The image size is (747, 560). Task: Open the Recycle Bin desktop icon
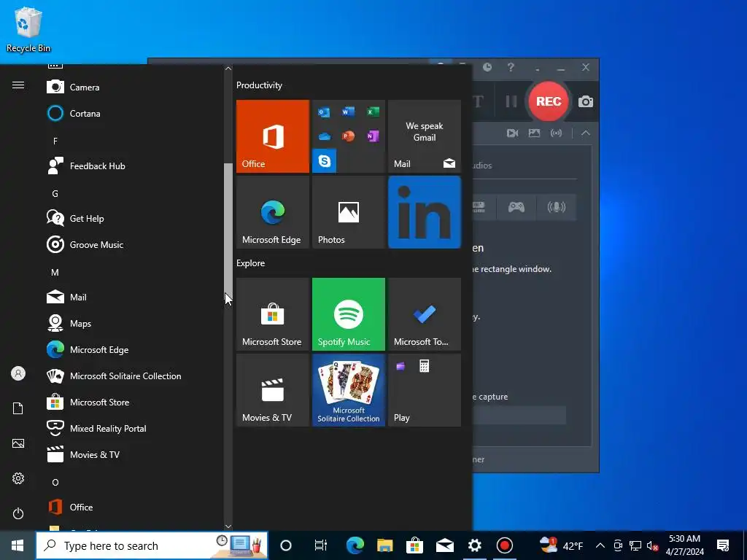point(28,30)
